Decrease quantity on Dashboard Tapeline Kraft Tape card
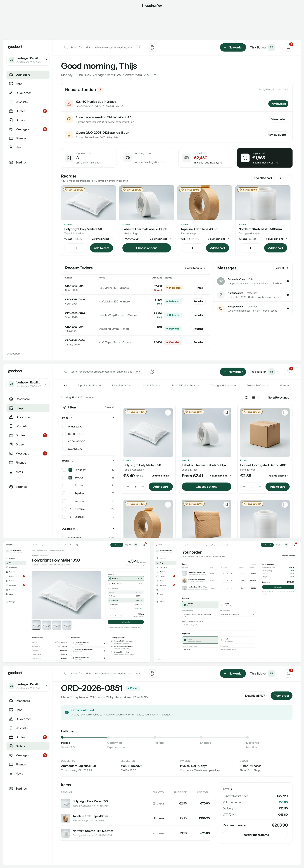 pyautogui.click(x=185, y=248)
